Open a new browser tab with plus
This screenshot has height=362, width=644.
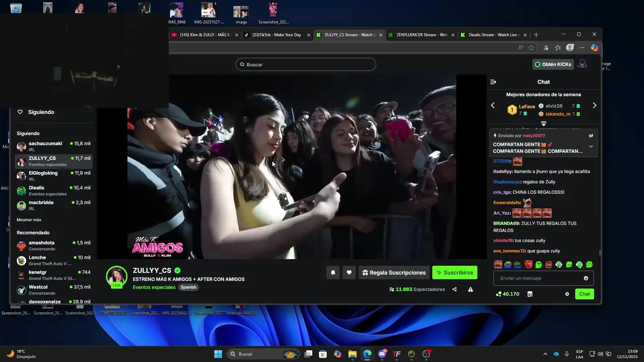click(536, 35)
